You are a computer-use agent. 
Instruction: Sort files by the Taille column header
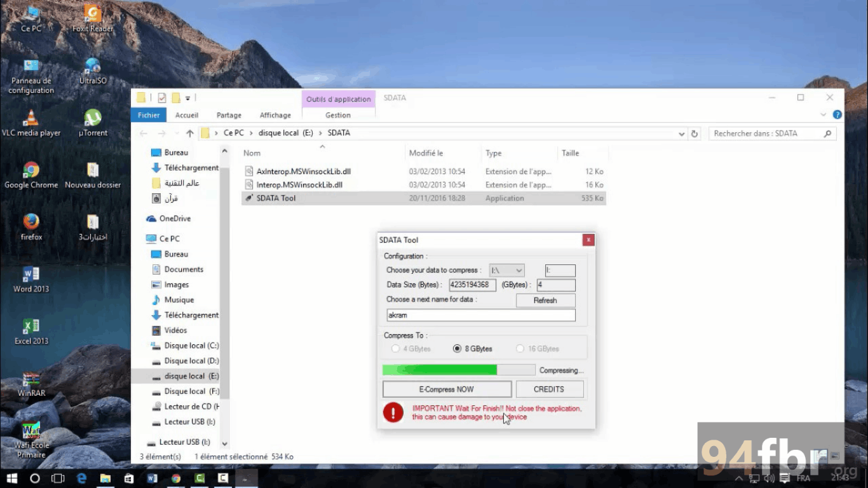pyautogui.click(x=570, y=153)
